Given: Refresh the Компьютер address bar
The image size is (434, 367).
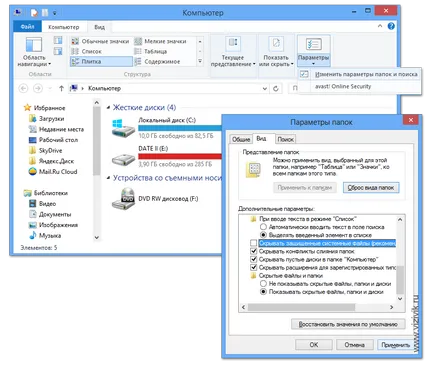Looking at the screenshot, I should click(x=276, y=89).
